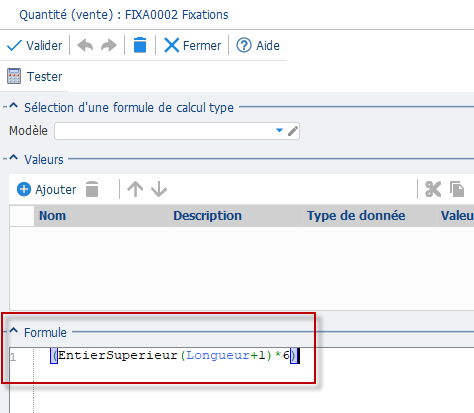Click the move down arrow icon
The height and width of the screenshot is (413, 474).
(x=159, y=189)
